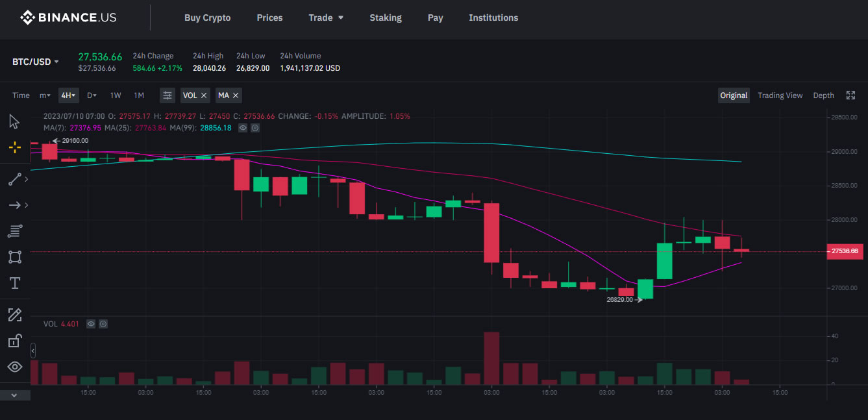Choose the arrow drawing tool
The width and height of the screenshot is (868, 420).
(x=14, y=205)
